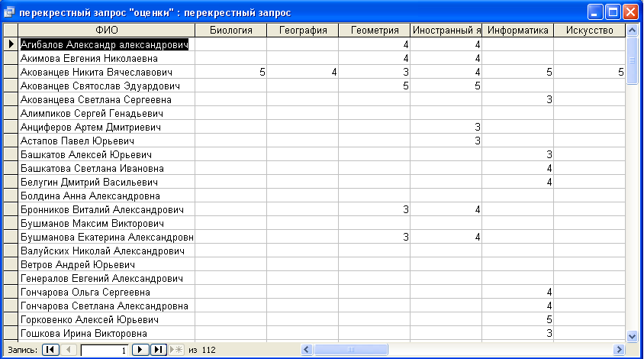The width and height of the screenshot is (644, 359).
Task: Click cell Акованцев Святослав Эдуардович
Action: (106, 86)
